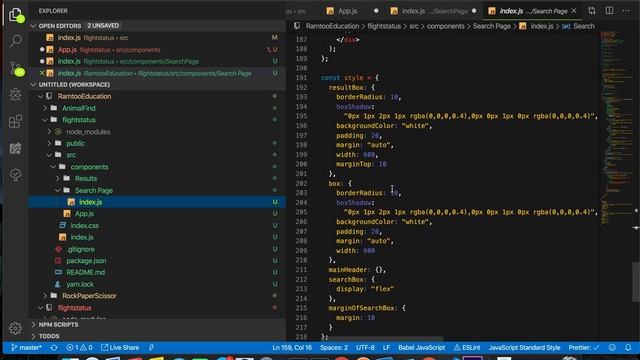Viewport: 640px width, 360px height.
Task: Open the Extensions view
Action: (16, 121)
